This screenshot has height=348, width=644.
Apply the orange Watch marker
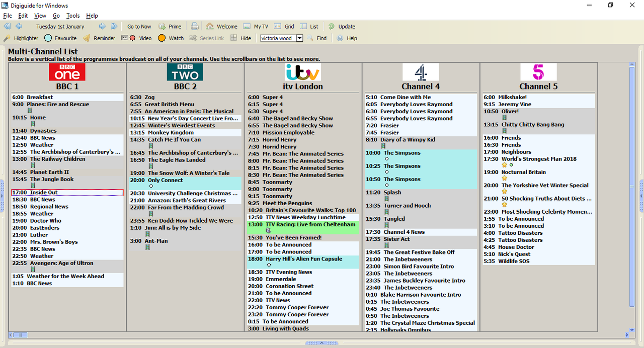171,38
